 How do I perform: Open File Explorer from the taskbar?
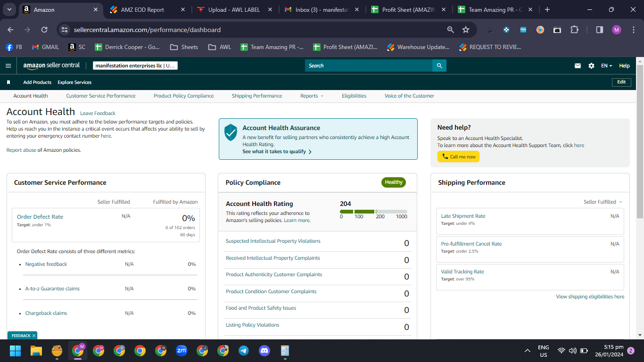(36, 351)
